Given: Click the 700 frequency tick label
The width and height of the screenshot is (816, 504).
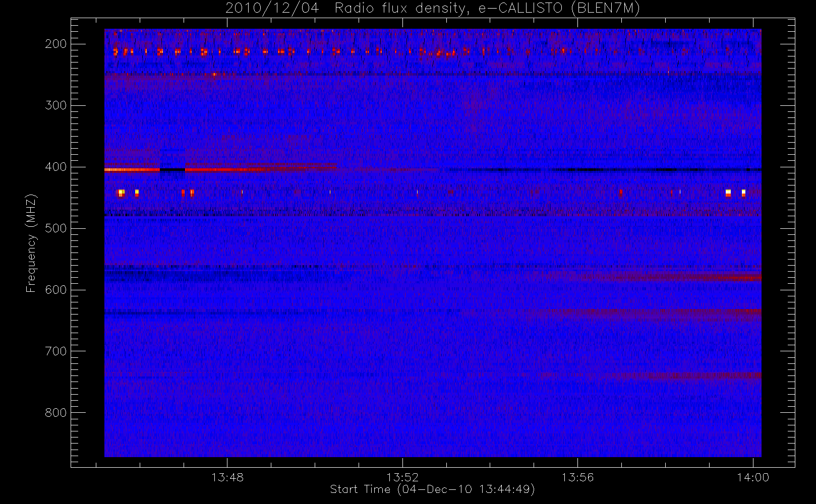Looking at the screenshot, I should 56,351.
